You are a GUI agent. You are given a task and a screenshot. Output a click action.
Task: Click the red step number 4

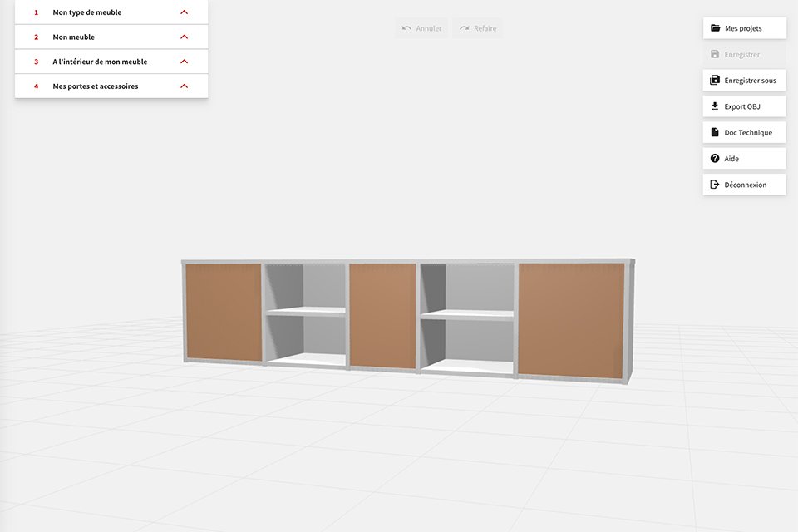[x=36, y=86]
